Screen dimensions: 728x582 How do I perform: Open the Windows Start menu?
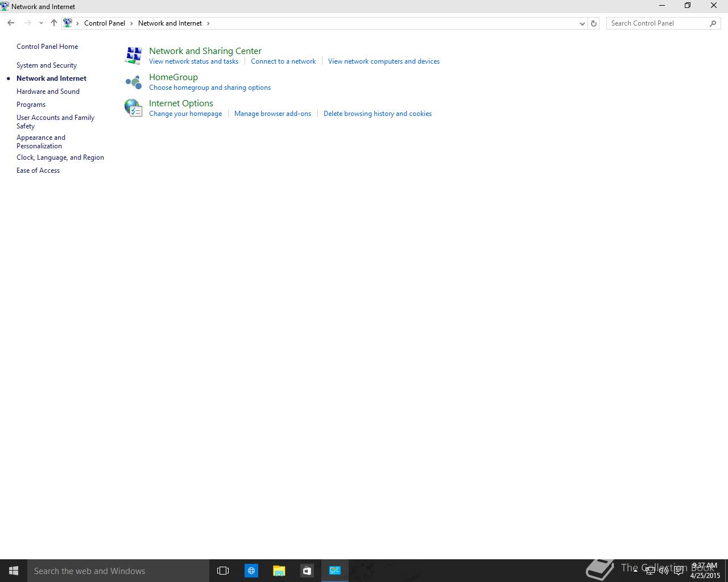pos(14,571)
